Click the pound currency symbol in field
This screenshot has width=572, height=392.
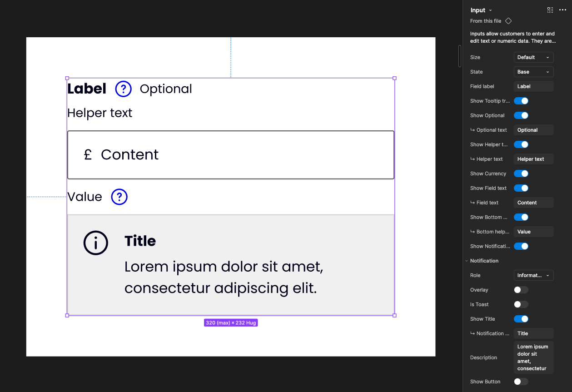coord(88,155)
